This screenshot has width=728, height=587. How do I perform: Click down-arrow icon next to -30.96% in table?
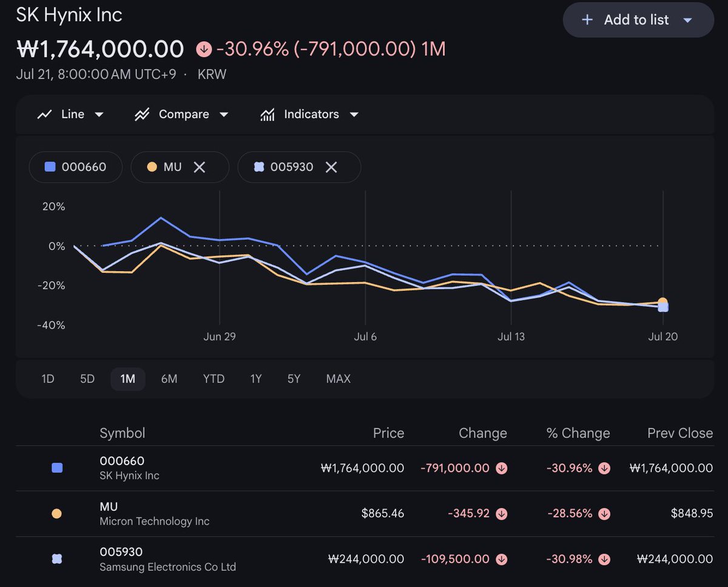605,468
